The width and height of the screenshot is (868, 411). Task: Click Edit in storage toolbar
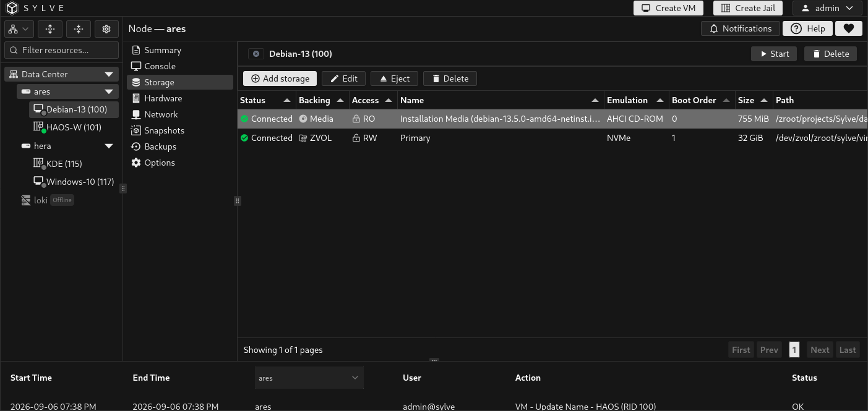(x=343, y=78)
